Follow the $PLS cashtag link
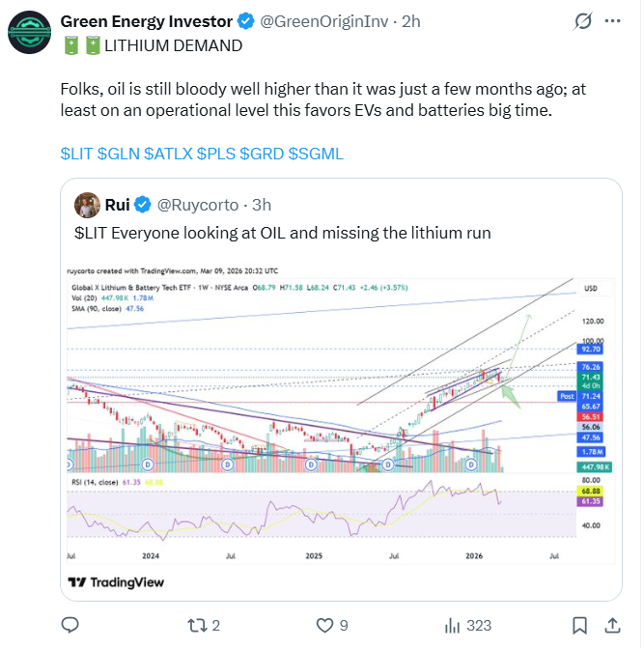The width and height of the screenshot is (644, 648). click(x=215, y=154)
